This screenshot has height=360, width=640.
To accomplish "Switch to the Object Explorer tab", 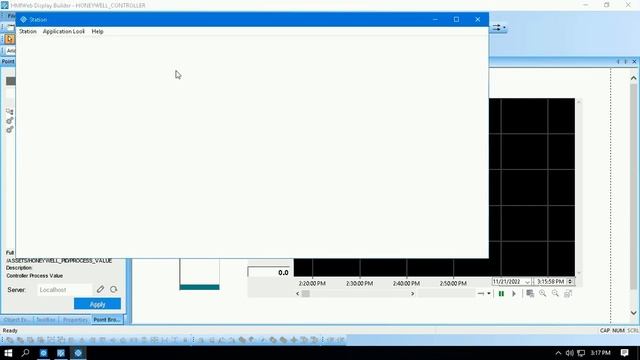I will tap(17, 320).
